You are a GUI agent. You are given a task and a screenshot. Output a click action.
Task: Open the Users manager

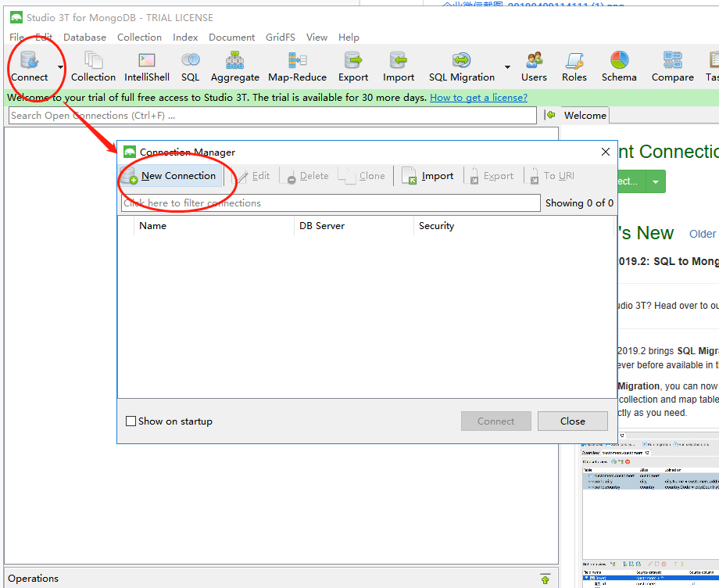point(534,66)
